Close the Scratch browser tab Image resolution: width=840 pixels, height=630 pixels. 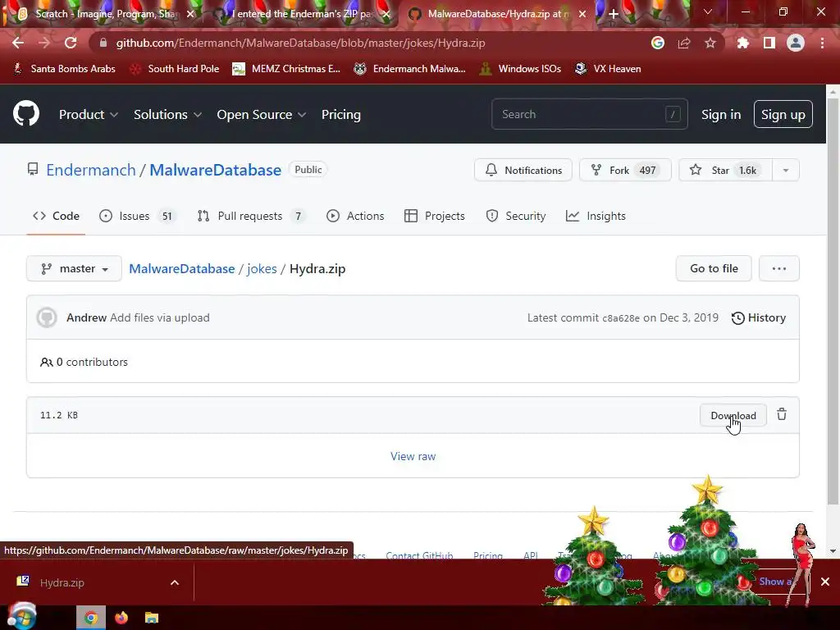(x=190, y=14)
